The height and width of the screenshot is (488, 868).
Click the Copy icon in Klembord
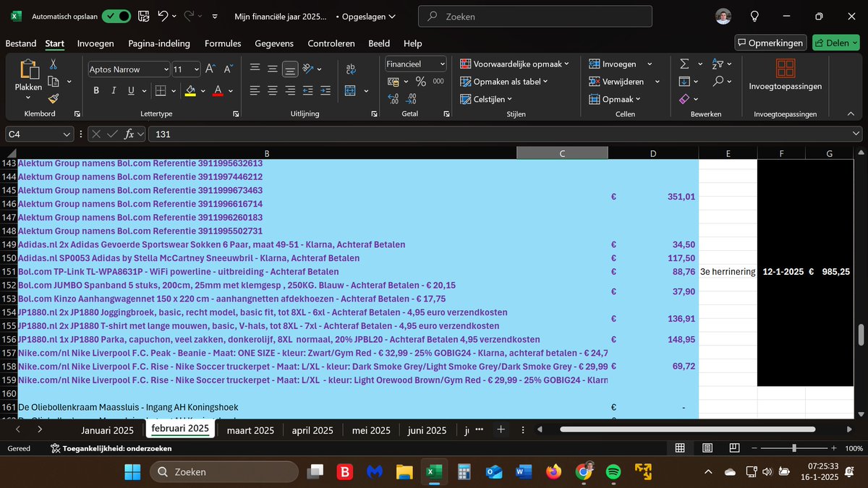click(53, 82)
